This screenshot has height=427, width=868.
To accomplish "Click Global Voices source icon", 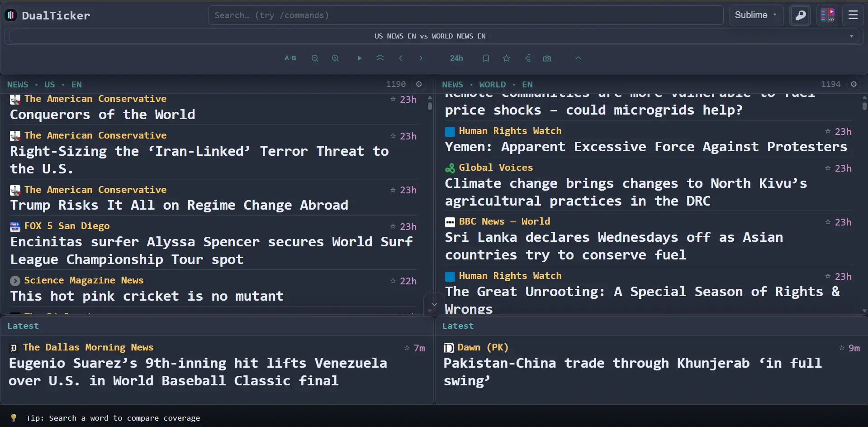I will point(450,168).
